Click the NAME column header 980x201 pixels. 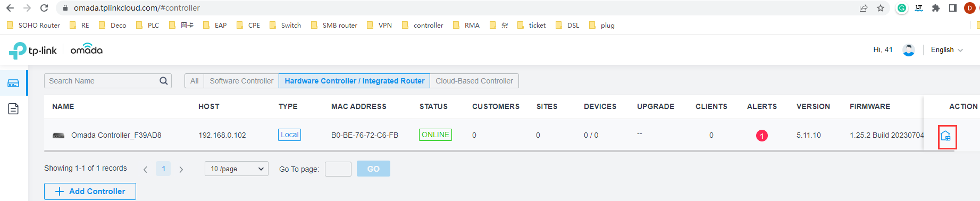[x=63, y=106]
